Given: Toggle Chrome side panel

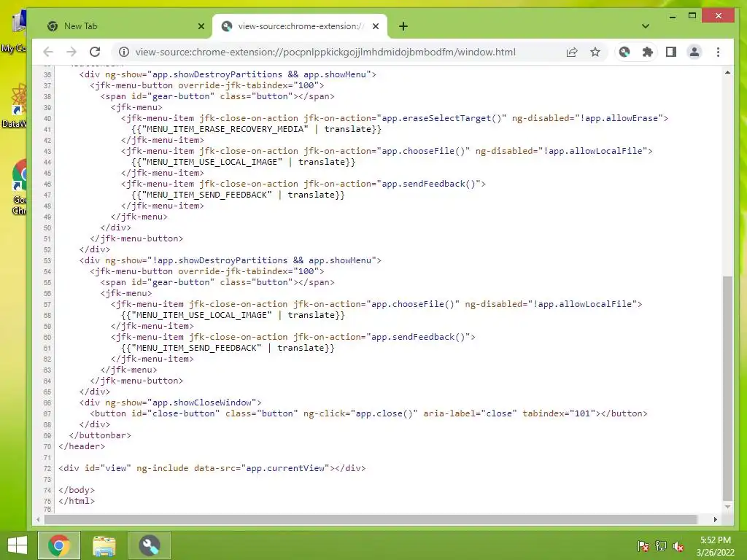Looking at the screenshot, I should pos(671,52).
